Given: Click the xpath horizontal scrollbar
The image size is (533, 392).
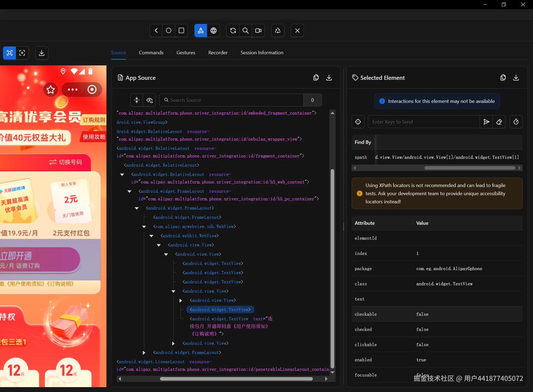Looking at the screenshot, I should (x=469, y=168).
